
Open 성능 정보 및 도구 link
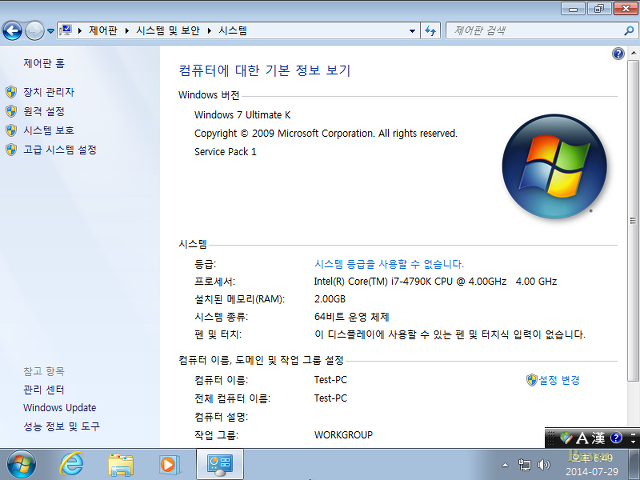point(61,426)
